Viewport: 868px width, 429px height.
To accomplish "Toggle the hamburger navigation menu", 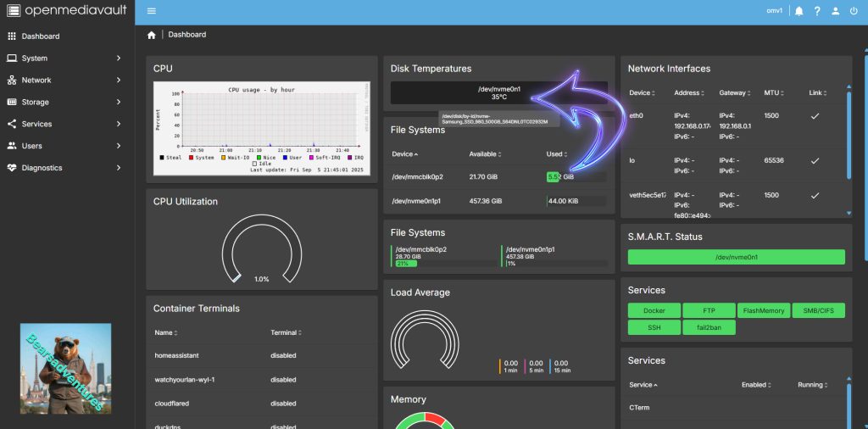I will click(x=152, y=11).
